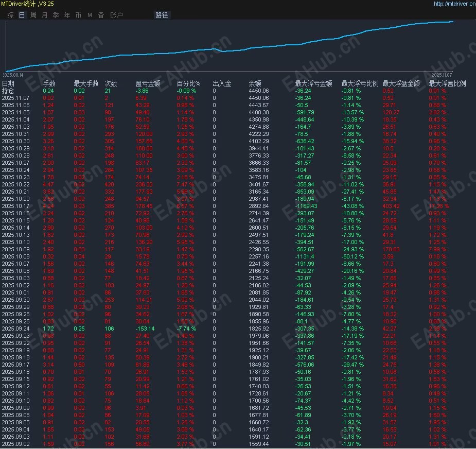Click the 最大浮亏金额 column header
476x449 pixels.
[313, 83]
